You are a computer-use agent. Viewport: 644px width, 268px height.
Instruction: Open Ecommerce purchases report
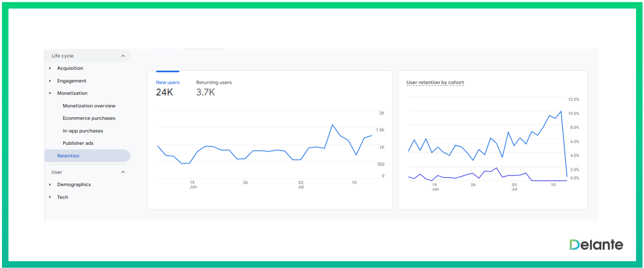[89, 118]
